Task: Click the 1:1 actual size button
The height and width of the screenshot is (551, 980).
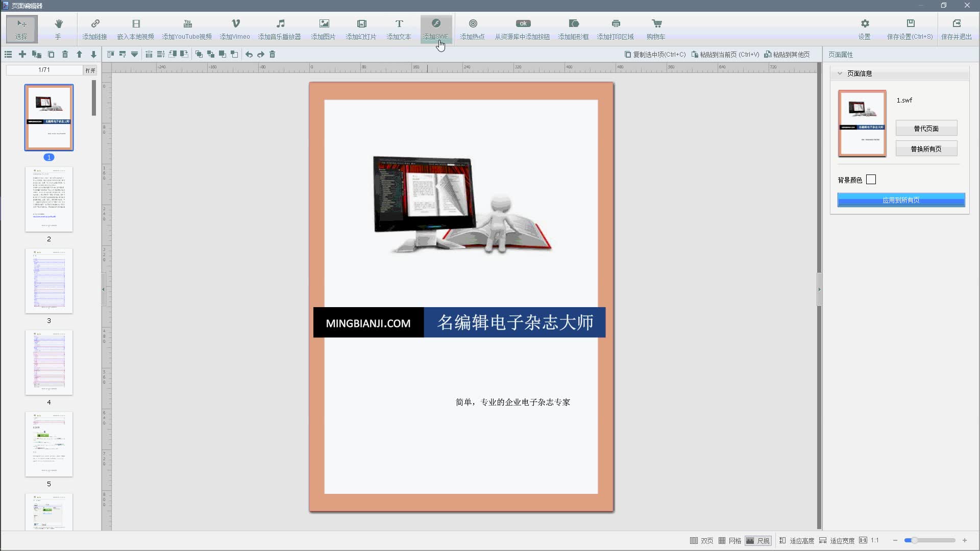Action: click(x=869, y=540)
